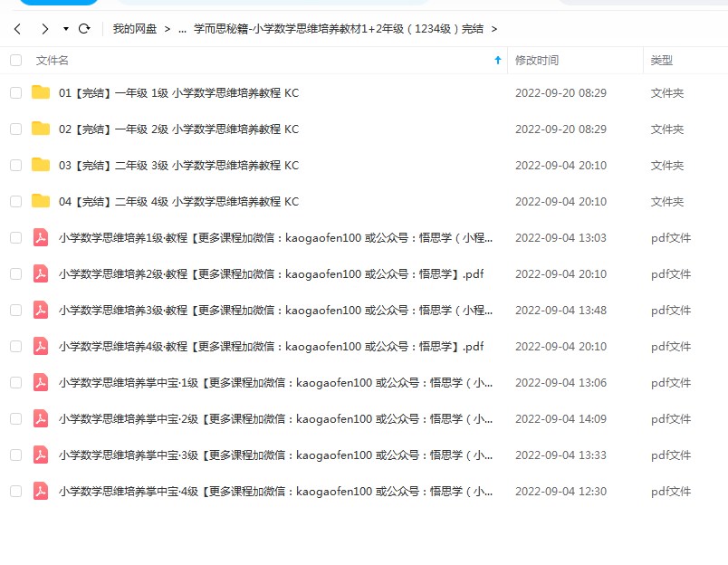Check the box for 01 一年级 1级 folder
The width and height of the screenshot is (728, 565).
(15, 93)
